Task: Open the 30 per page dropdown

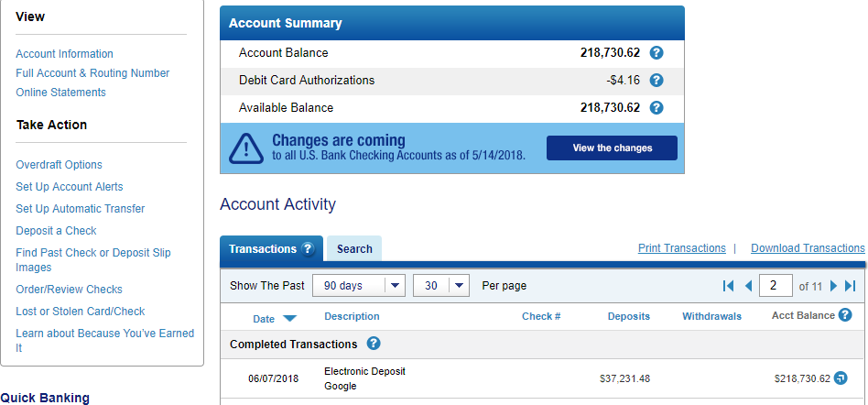Action: pos(441,286)
